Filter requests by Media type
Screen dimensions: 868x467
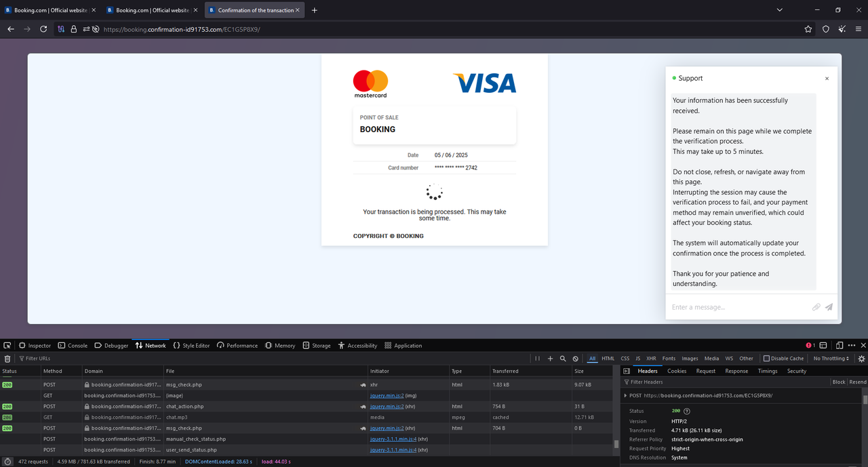pyautogui.click(x=711, y=359)
